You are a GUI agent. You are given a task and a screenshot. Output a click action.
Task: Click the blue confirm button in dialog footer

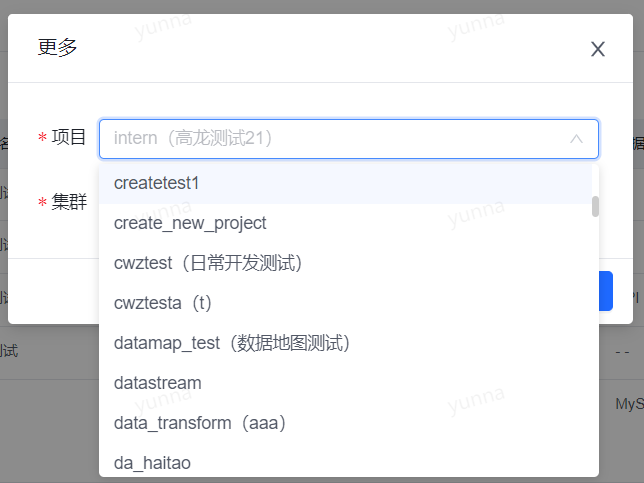(606, 291)
